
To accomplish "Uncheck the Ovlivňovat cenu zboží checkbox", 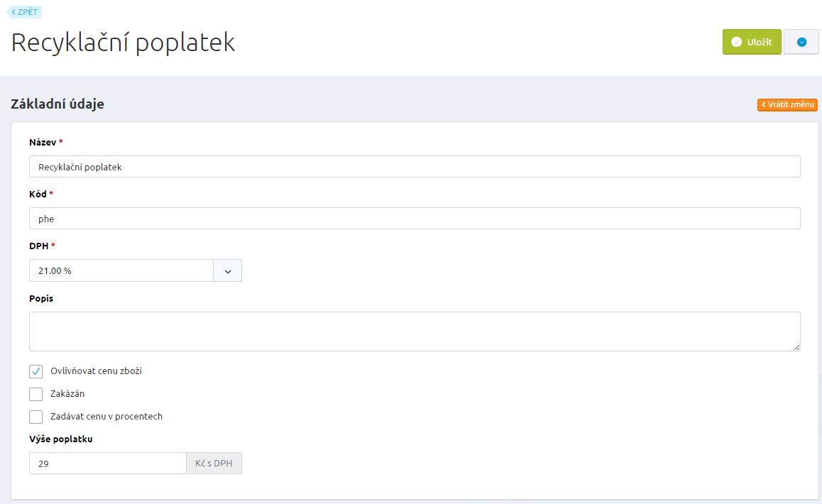I will click(x=36, y=371).
